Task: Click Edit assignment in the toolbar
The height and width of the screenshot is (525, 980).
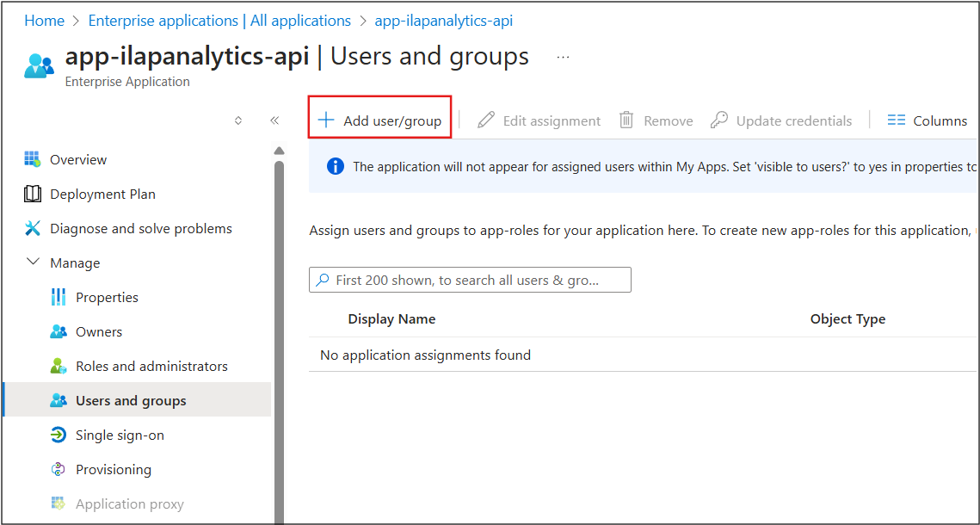Action: pyautogui.click(x=538, y=120)
